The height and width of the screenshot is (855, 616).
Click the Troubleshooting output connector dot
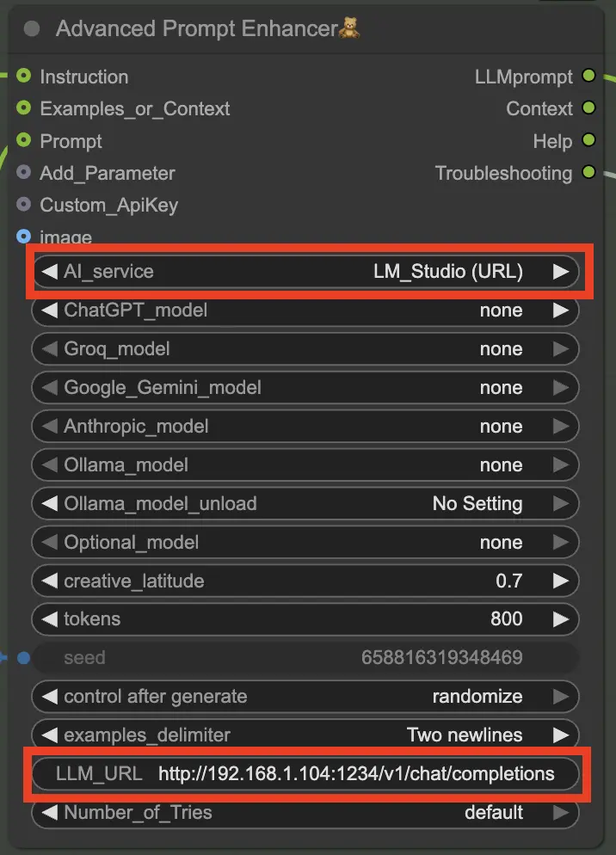pos(588,172)
